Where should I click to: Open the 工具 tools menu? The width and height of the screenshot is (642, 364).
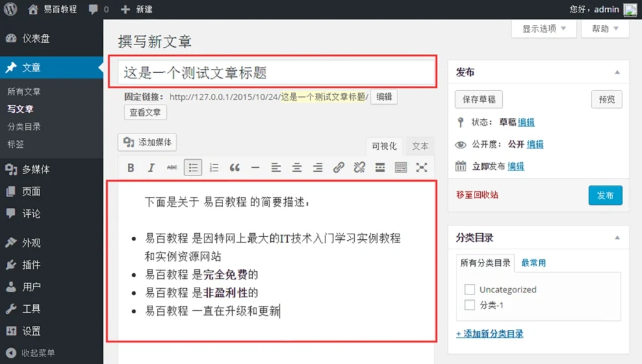[x=51, y=309]
